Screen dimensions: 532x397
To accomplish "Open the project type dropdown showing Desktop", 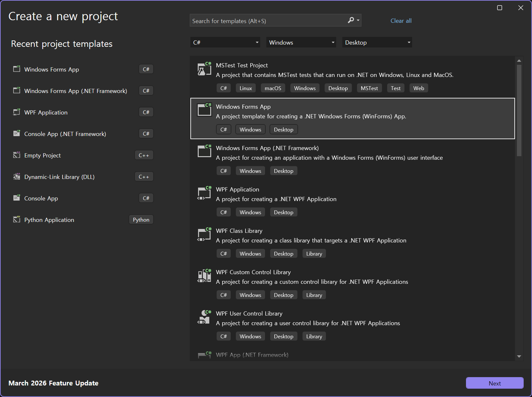I will pos(377,42).
